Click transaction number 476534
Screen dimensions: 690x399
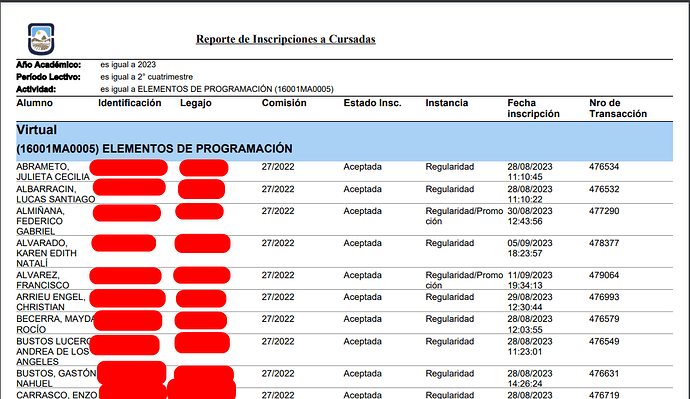[604, 167]
